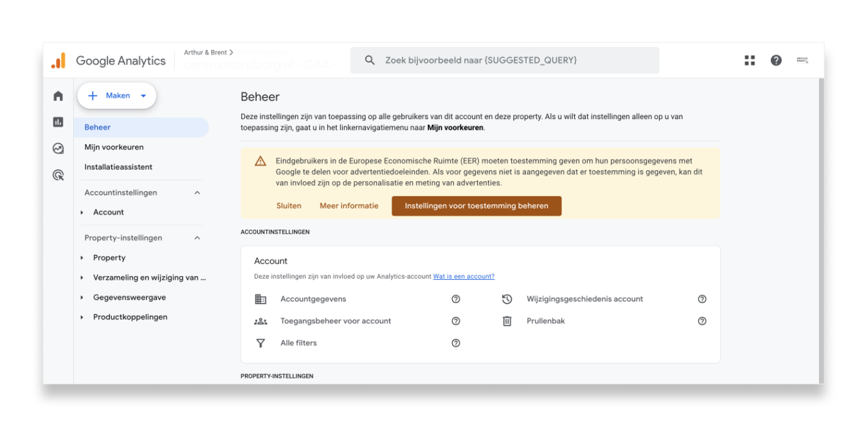Click Instellingen voor toestemming beheren button

pos(476,206)
